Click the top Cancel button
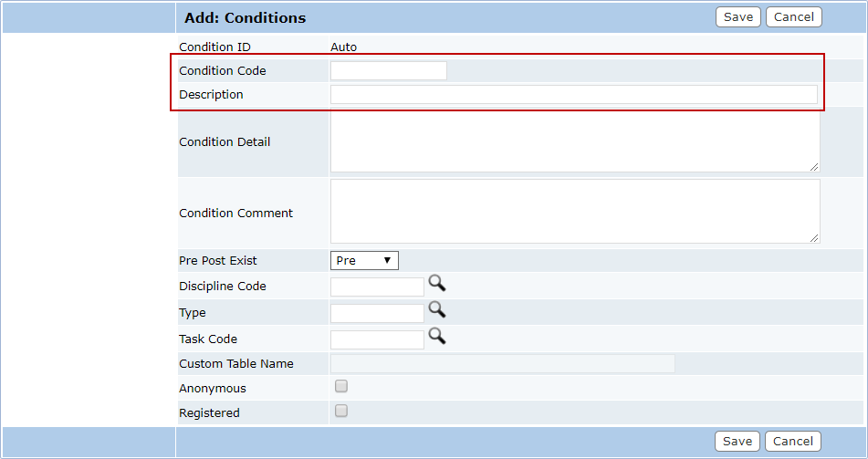 pos(794,17)
